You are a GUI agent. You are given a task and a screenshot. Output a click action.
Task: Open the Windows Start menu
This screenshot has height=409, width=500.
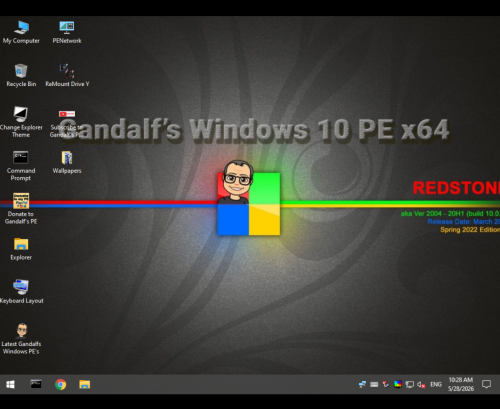[x=10, y=384]
